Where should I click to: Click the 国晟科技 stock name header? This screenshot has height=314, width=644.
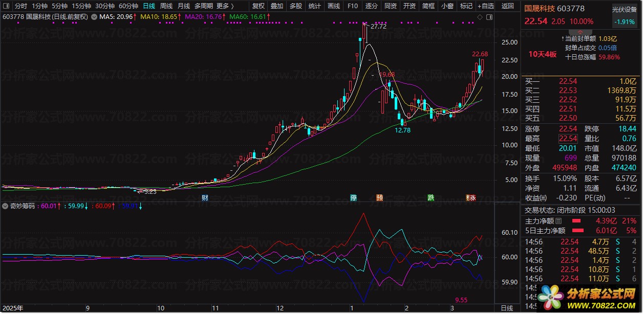[540, 8]
